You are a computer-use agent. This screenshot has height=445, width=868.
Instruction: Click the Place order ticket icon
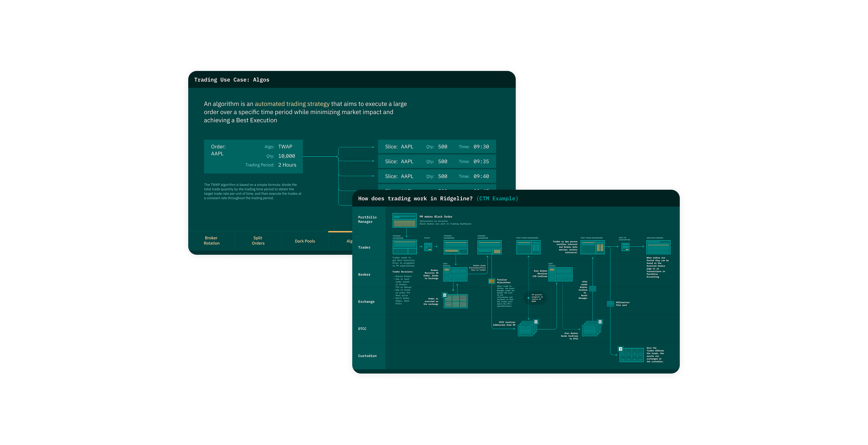point(428,247)
